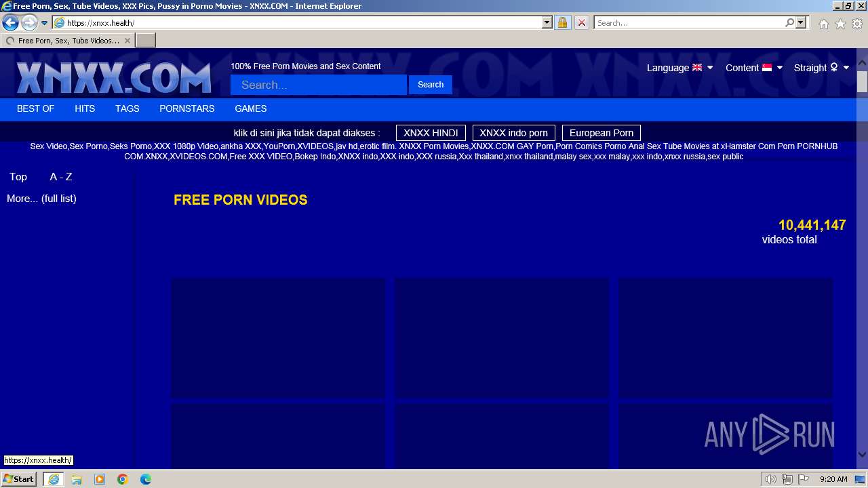Launch the media player taskbar icon
The width and height of the screenshot is (868, 488).
(100, 479)
